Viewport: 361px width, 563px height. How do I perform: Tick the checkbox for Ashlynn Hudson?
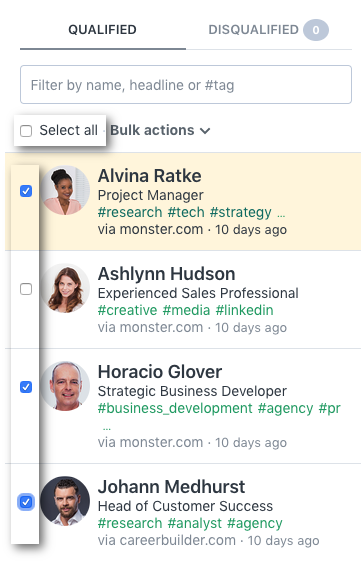[x=26, y=289]
